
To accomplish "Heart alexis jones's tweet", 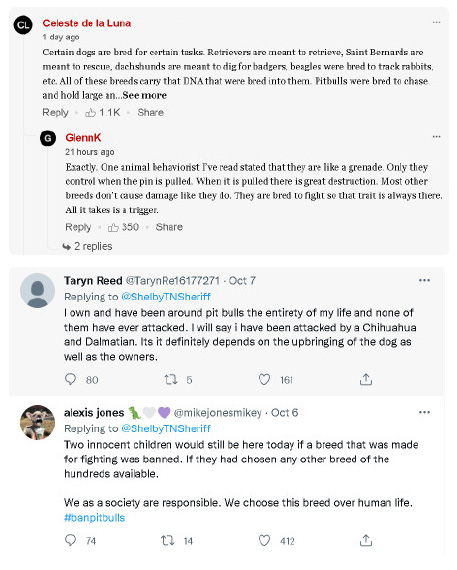I will coord(264,541).
